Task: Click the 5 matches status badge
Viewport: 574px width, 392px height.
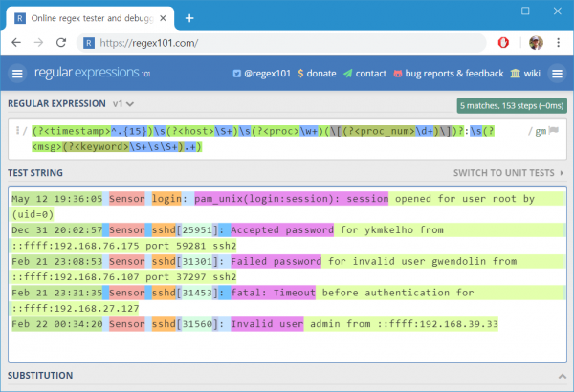Action: pos(512,106)
